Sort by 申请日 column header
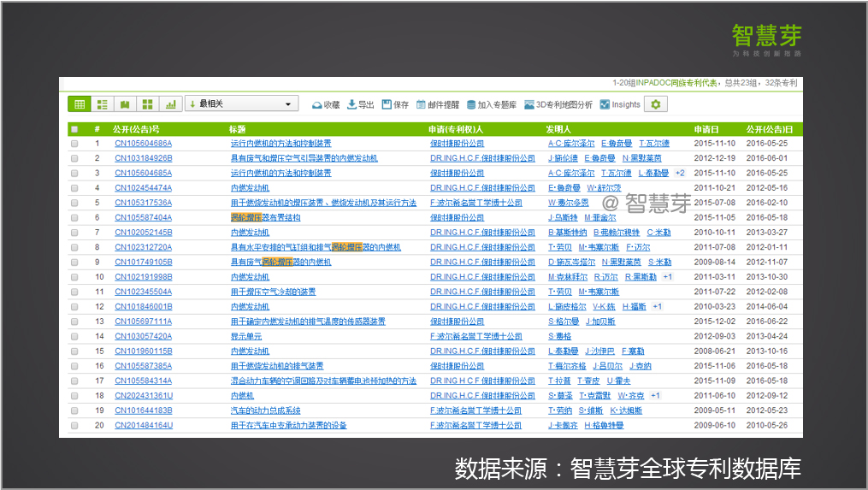Viewport: 868px width, 490px height. [x=706, y=129]
